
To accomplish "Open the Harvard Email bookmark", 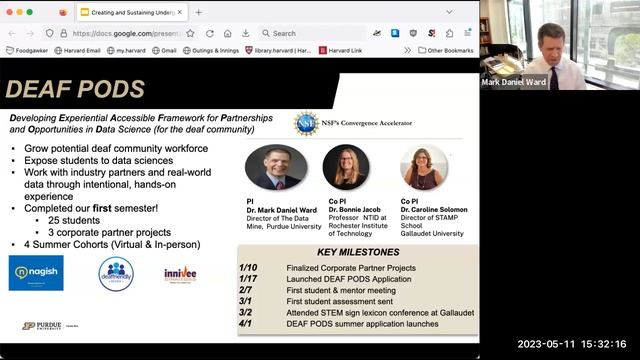I will coord(78,51).
